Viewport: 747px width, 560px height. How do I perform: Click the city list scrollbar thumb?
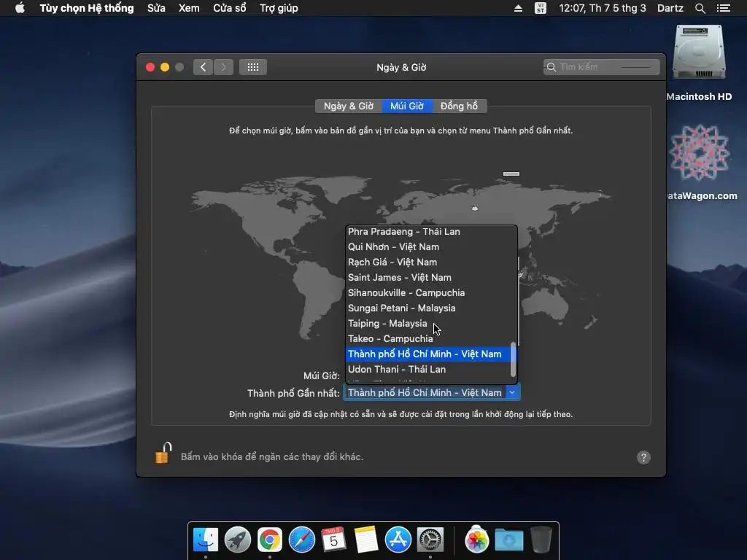[x=513, y=359]
